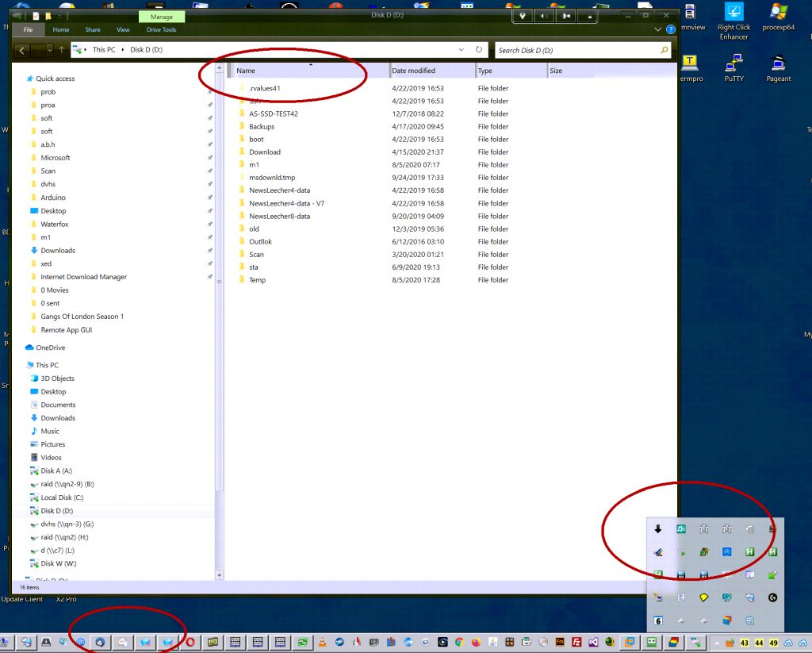
Task: Click the calendar 6 tray icon
Action: tap(658, 620)
